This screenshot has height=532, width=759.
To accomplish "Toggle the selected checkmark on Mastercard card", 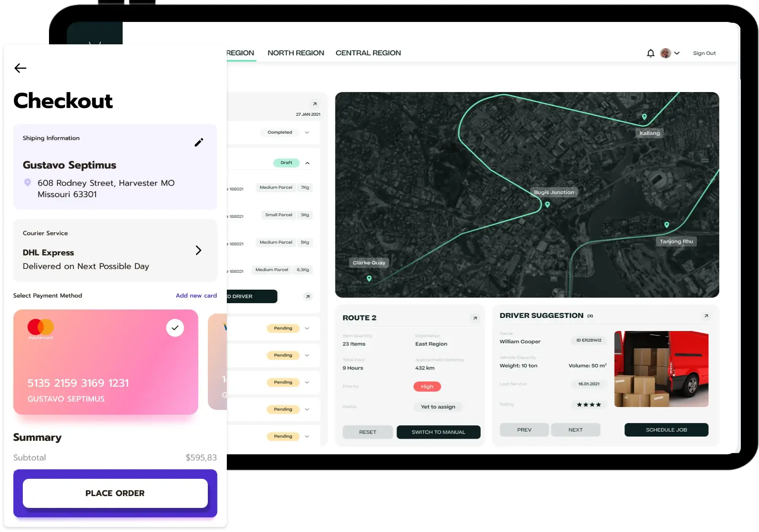I will [175, 328].
